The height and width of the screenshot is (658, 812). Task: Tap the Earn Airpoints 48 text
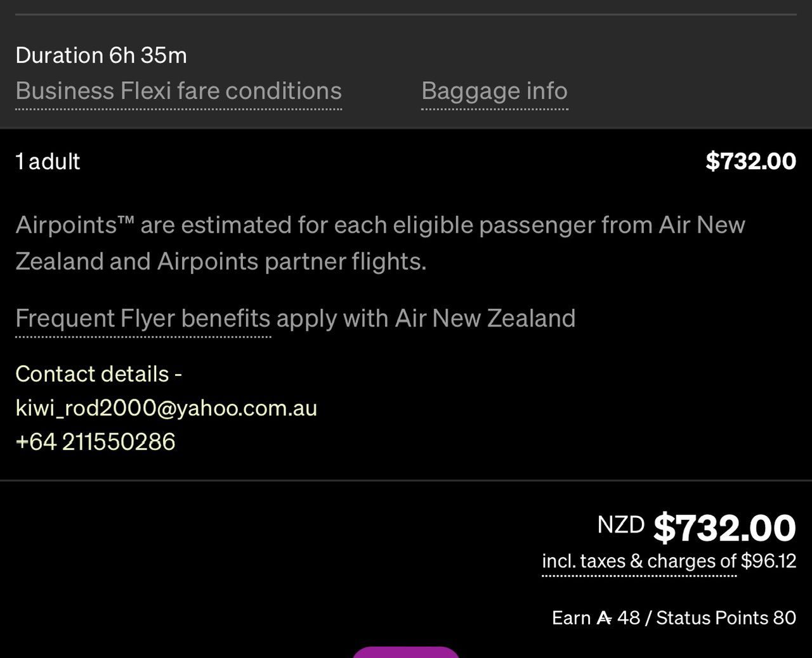(x=596, y=618)
